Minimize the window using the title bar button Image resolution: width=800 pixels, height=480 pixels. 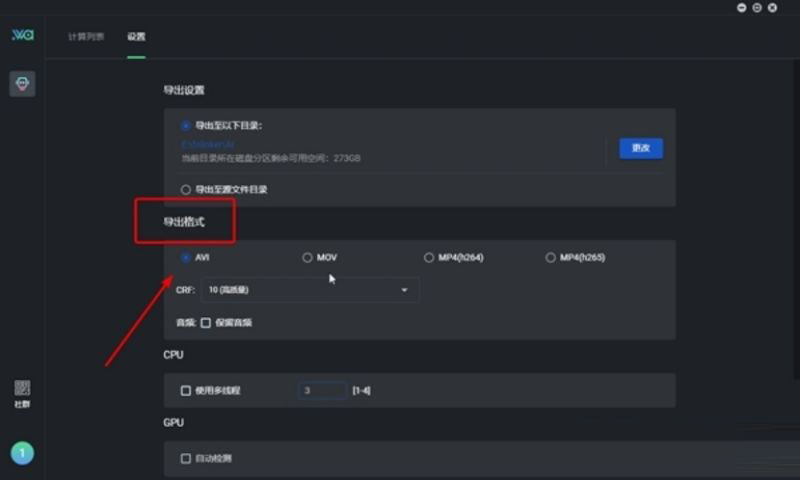pos(741,8)
